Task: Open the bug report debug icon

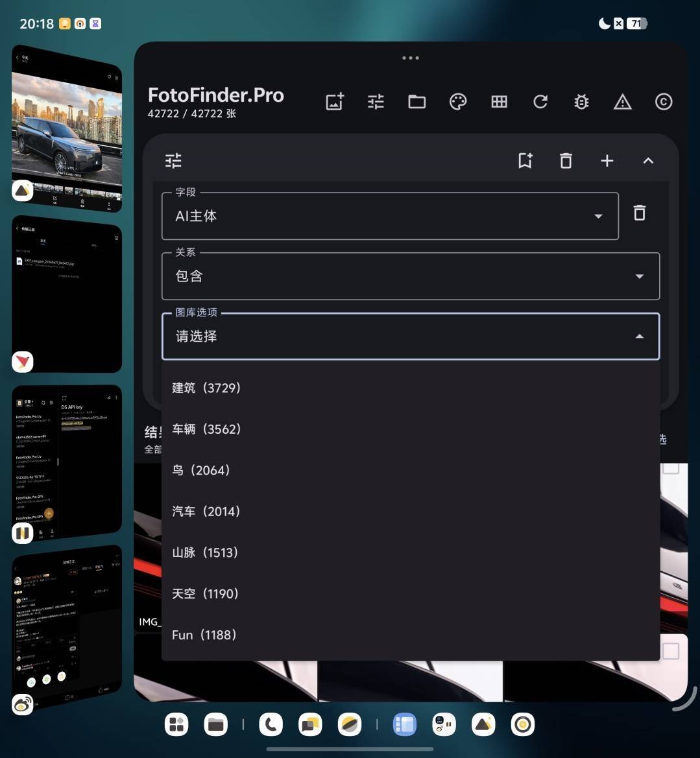Action: point(581,102)
